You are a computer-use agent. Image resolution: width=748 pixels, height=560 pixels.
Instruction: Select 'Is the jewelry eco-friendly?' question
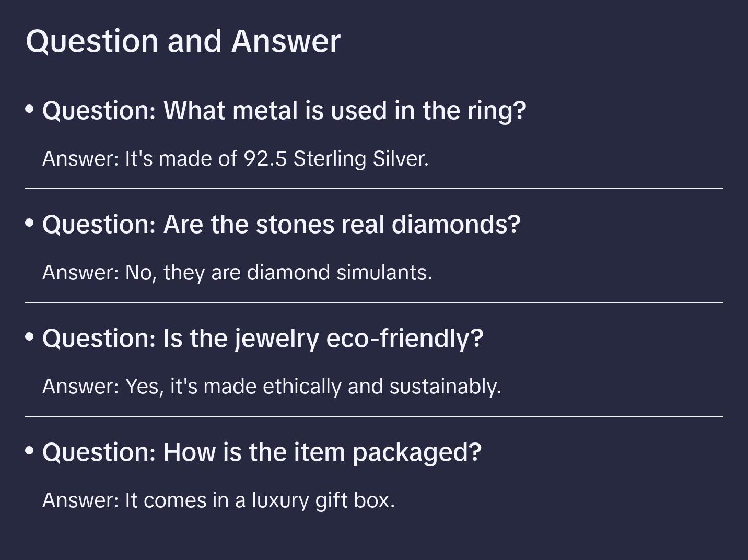pos(263,339)
